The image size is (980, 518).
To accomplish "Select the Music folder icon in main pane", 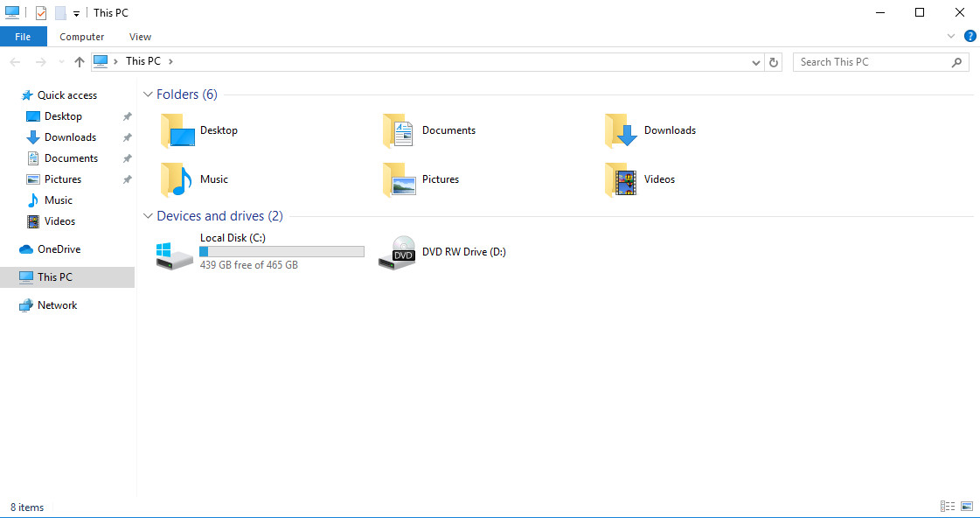I will 177,179.
